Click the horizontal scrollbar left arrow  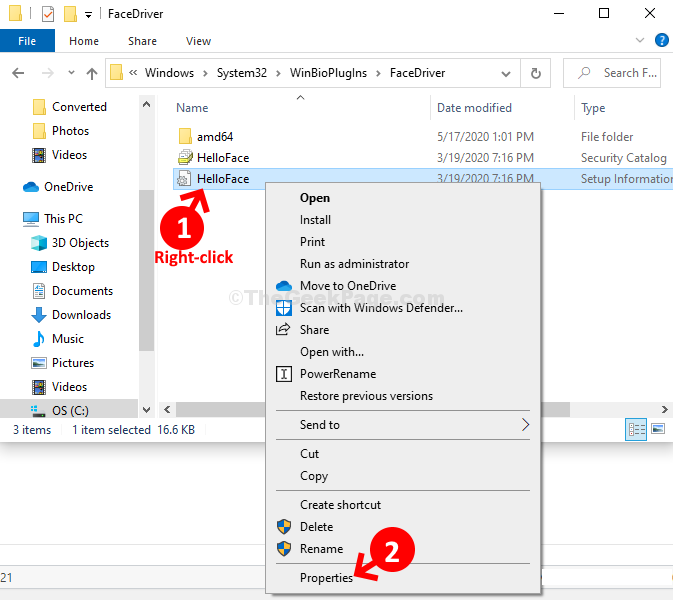coord(167,410)
